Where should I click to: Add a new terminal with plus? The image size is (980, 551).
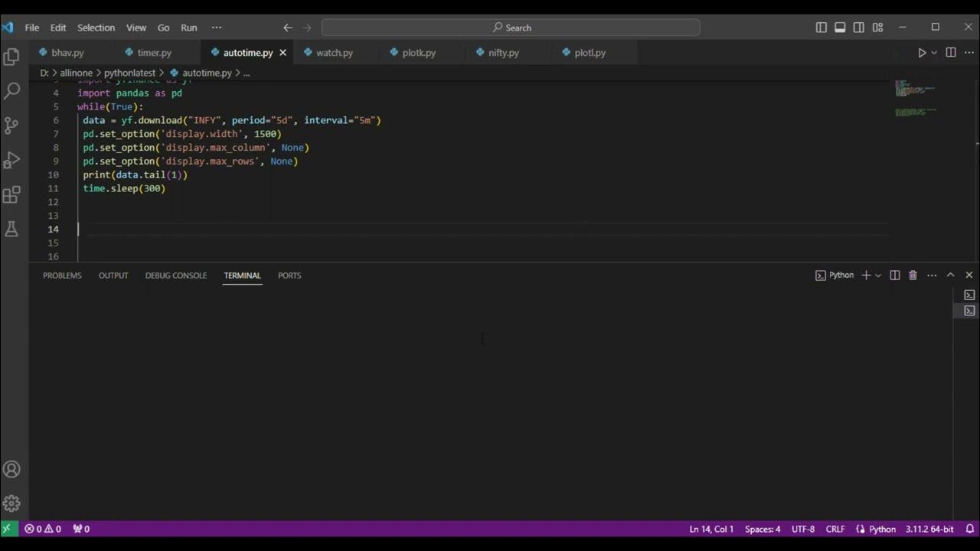click(866, 275)
